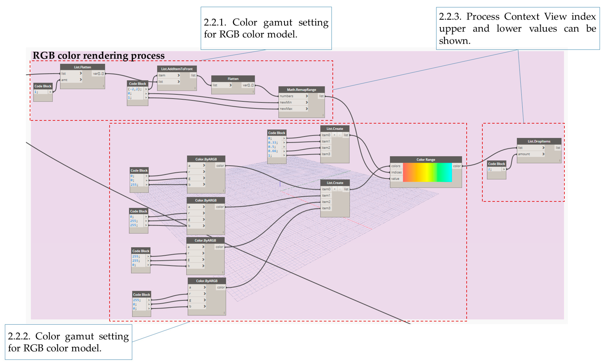Click the 0.33; 0.5; 0.66; Code Block header
Image resolution: width=604 pixels, height=364 pixels.
277,133
